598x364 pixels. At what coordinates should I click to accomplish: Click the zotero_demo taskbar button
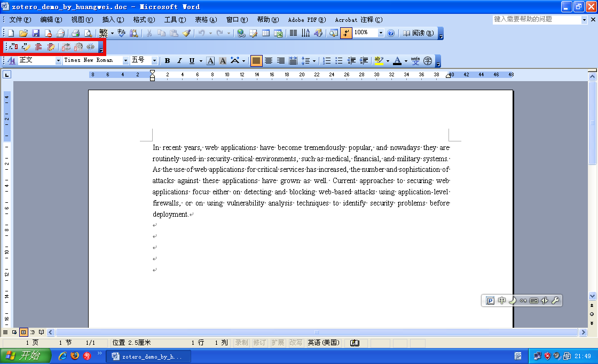pyautogui.click(x=148, y=357)
